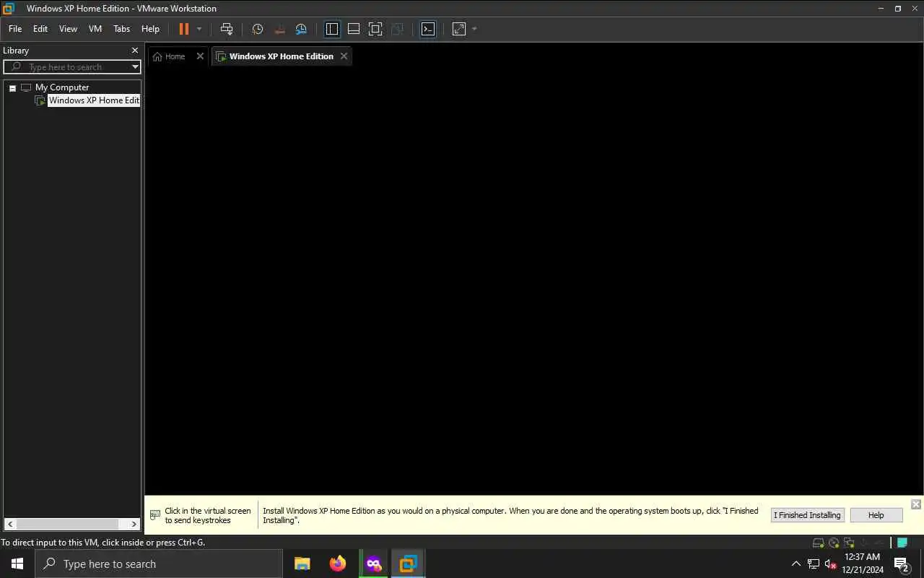Click the network adapter status icon
The height and width of the screenshot is (578, 924).
click(x=849, y=543)
